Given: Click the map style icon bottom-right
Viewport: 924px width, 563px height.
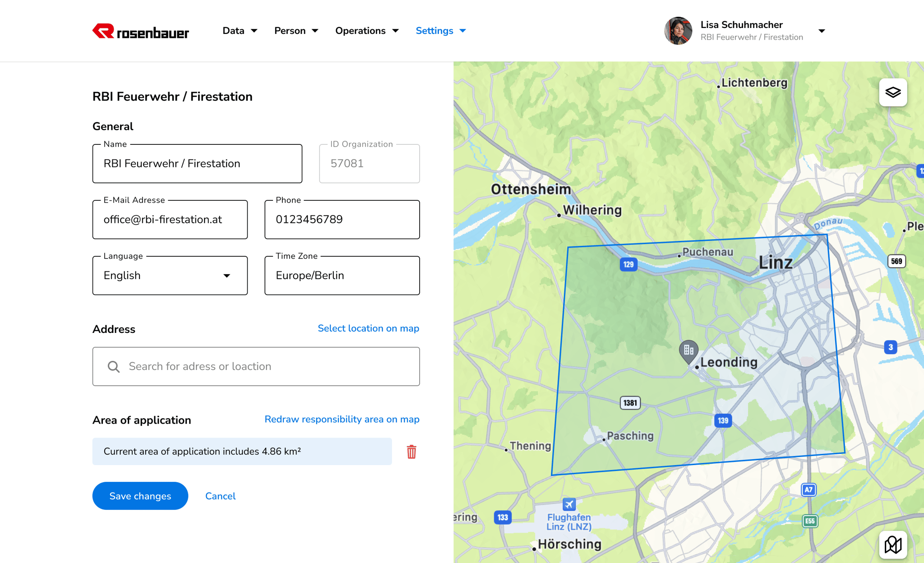Looking at the screenshot, I should click(893, 545).
